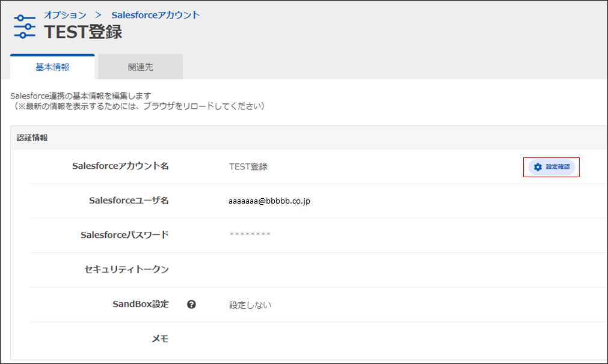Click the Salesforceユーザ名 label

pyautogui.click(x=129, y=201)
